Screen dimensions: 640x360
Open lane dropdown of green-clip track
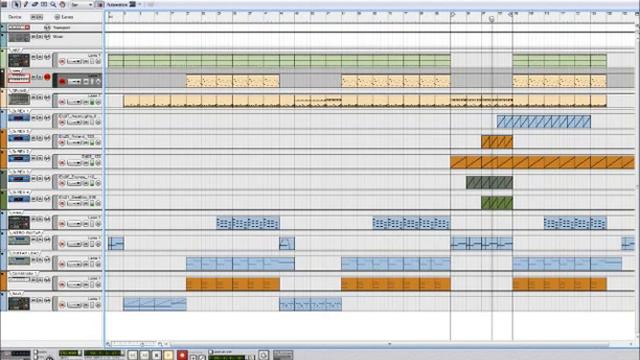pos(74,61)
